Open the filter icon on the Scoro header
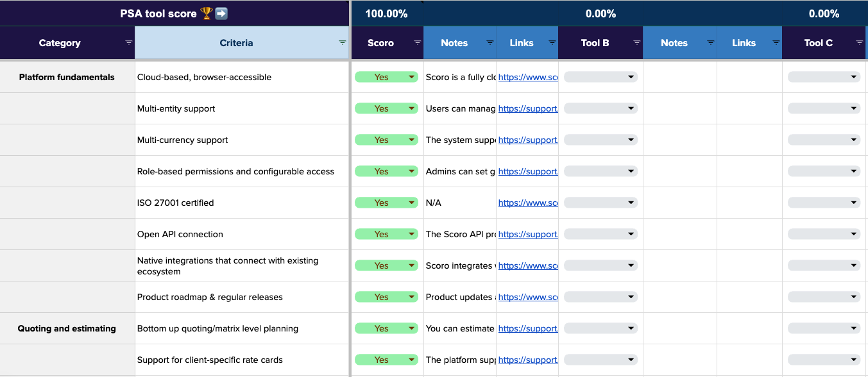The image size is (868, 377). (x=418, y=42)
